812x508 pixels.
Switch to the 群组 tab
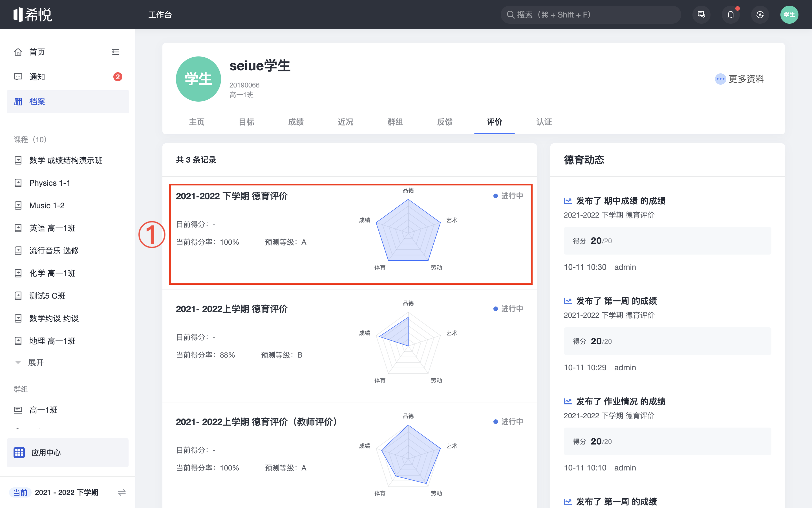395,122
